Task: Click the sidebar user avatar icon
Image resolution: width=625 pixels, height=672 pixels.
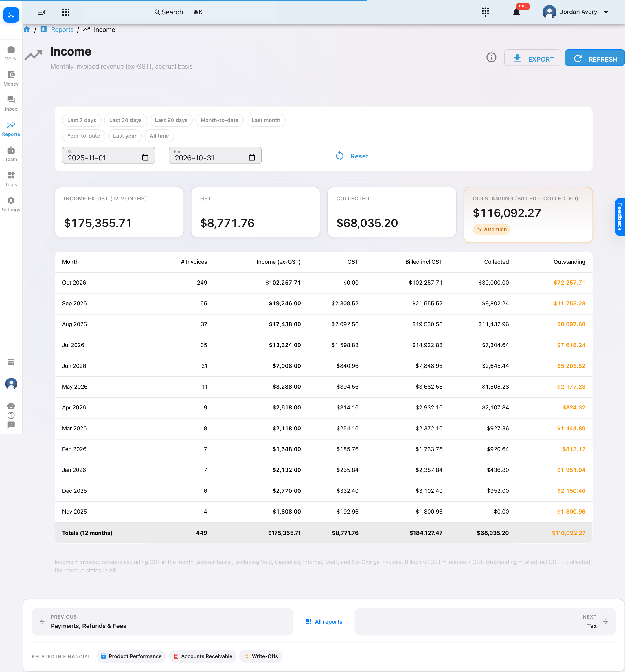Action: (11, 384)
